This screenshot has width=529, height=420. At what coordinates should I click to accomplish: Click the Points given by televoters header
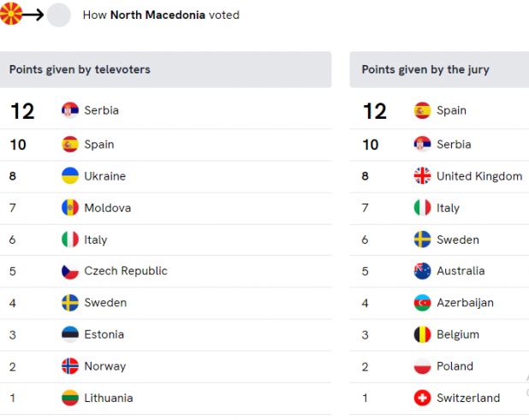pyautogui.click(x=166, y=70)
